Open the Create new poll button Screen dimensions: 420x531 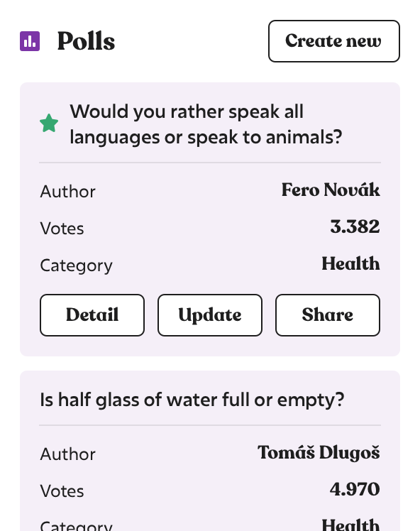pos(334,41)
